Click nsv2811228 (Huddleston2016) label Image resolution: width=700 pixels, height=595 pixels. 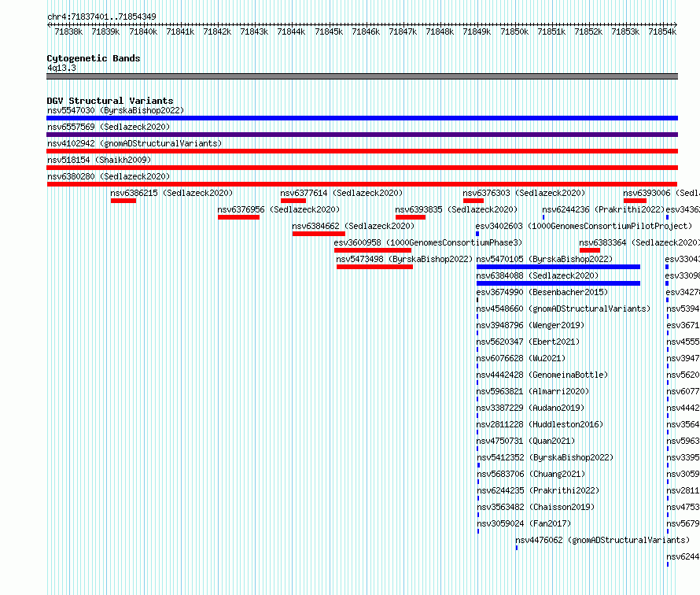(540, 424)
